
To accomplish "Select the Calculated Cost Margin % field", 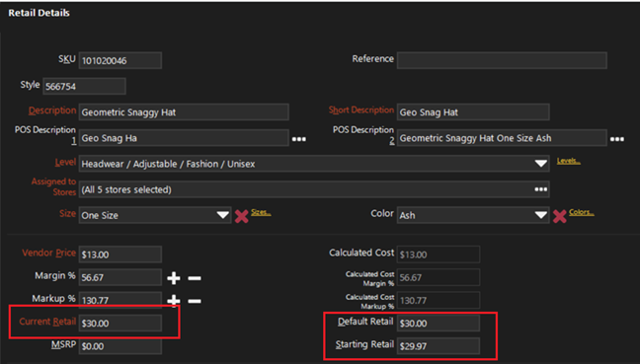I will pyautogui.click(x=439, y=277).
